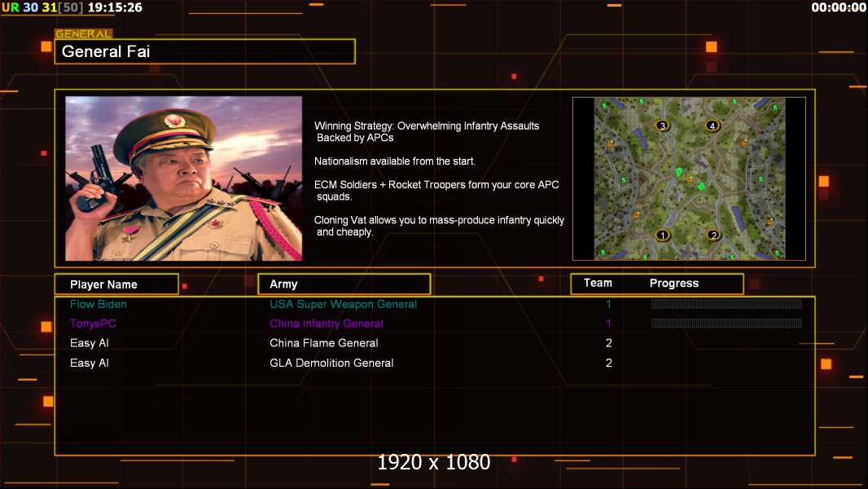This screenshot has height=489, width=868.
Task: Click ECM Soldiers + Rocket Troopers text
Action: [x=436, y=191]
